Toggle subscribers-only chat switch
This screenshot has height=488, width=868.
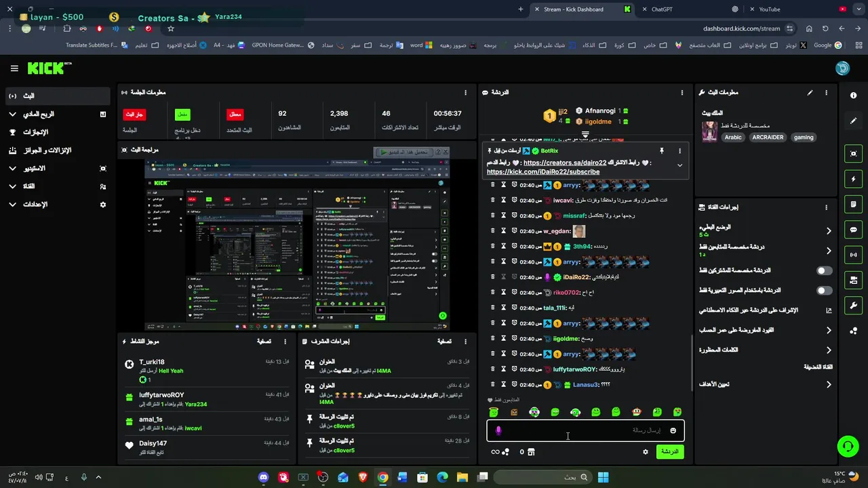pos(824,270)
